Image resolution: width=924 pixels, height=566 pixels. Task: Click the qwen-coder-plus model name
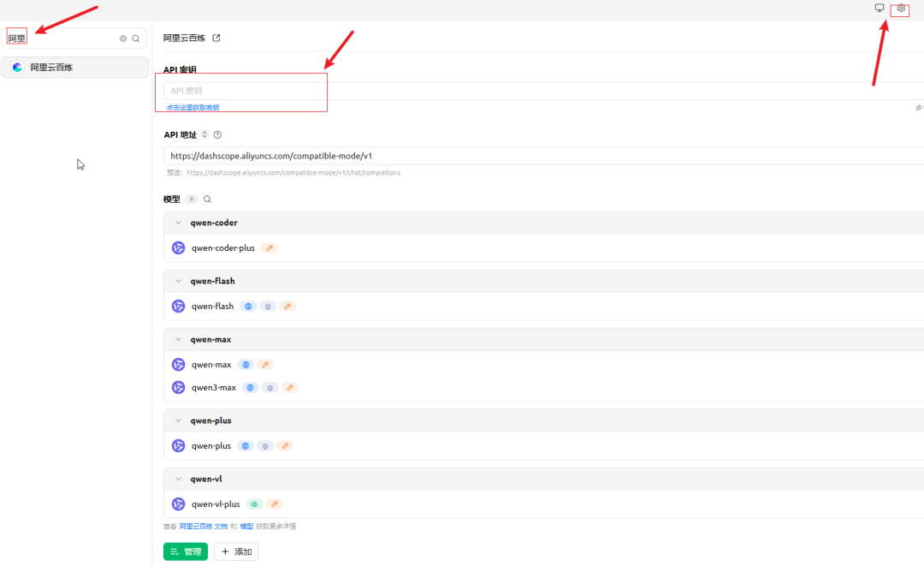223,247
